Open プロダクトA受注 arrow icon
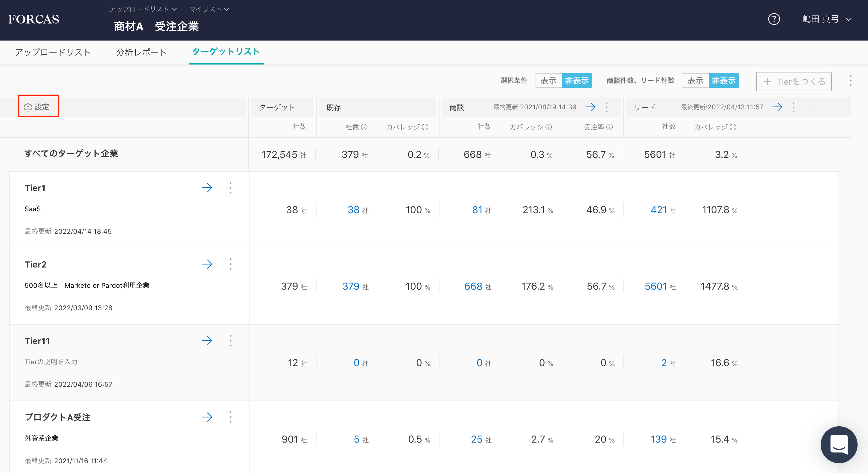This screenshot has height=473, width=868. coord(207,417)
